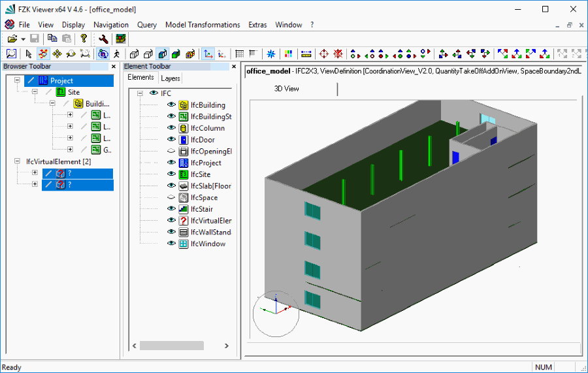Close the Element Toolbar panel
Image resolution: width=588 pixels, height=373 pixels.
tap(234, 67)
